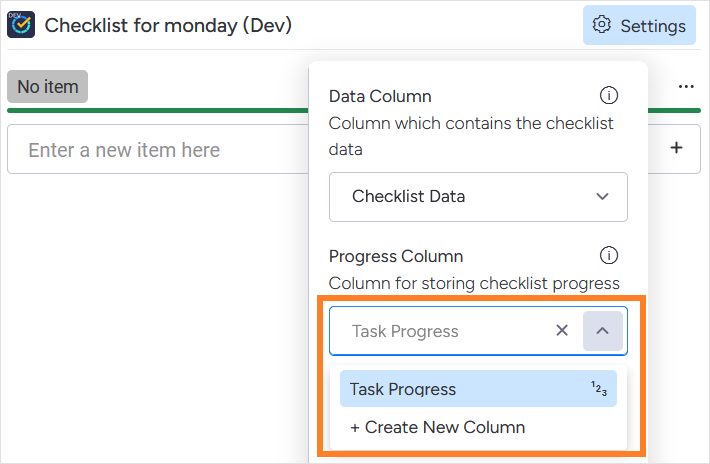
Task: Open the three-dot more options menu
Action: pos(686,87)
